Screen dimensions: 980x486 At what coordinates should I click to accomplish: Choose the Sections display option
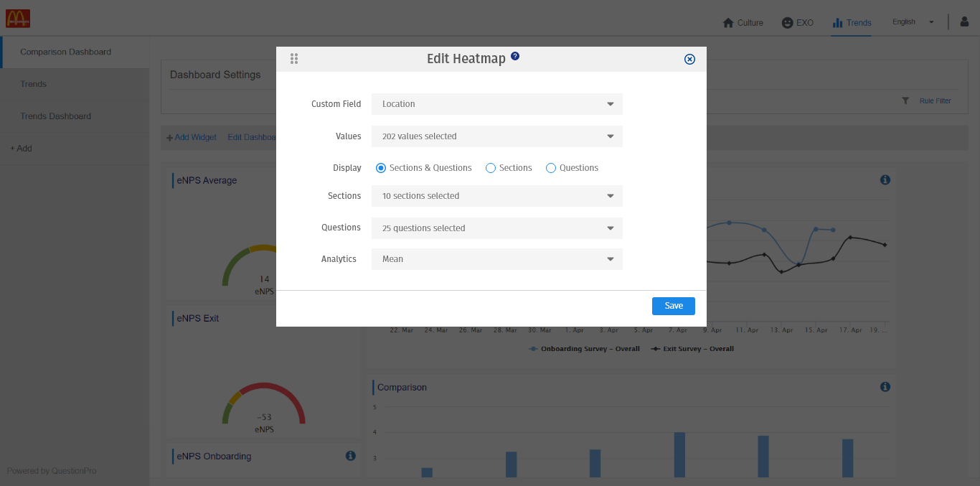[x=490, y=167]
